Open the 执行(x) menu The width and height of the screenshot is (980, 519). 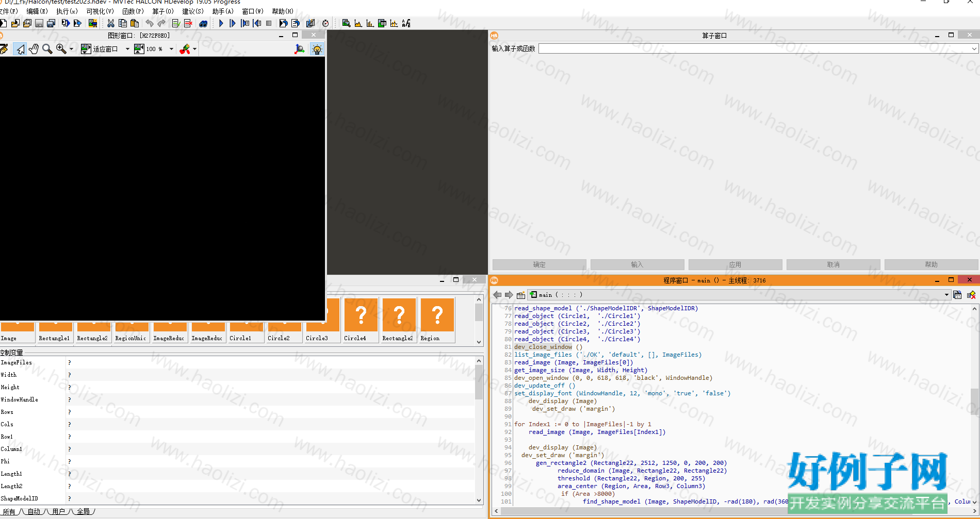pyautogui.click(x=67, y=11)
